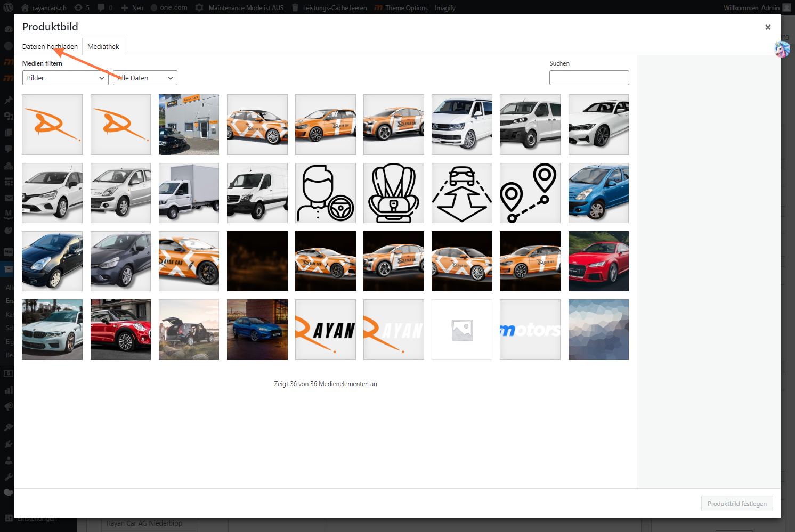The image size is (795, 532).
Task: Select the Mediathek tab
Action: [x=103, y=47]
